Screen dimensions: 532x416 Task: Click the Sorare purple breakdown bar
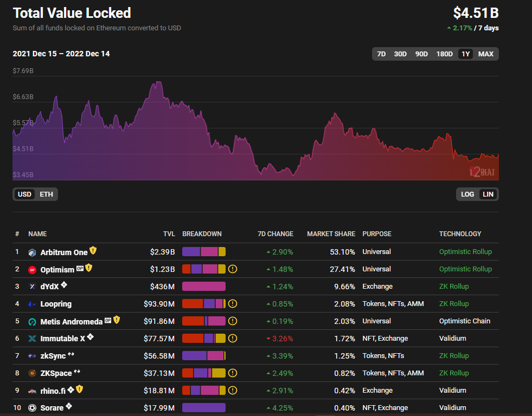[204, 407]
